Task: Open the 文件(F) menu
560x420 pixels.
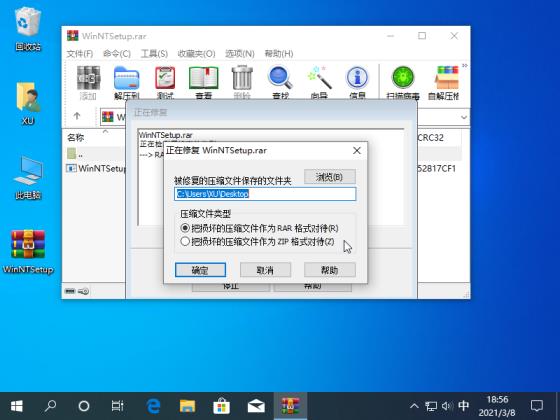Action: (80, 54)
